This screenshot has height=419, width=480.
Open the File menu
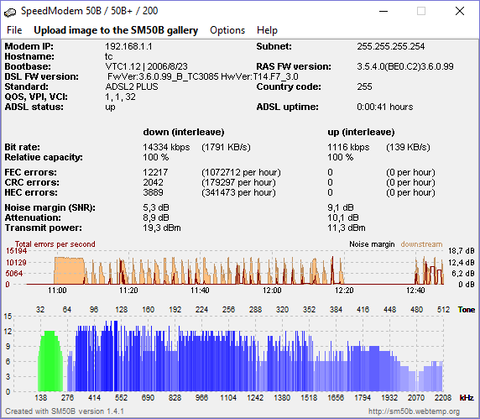[14, 30]
